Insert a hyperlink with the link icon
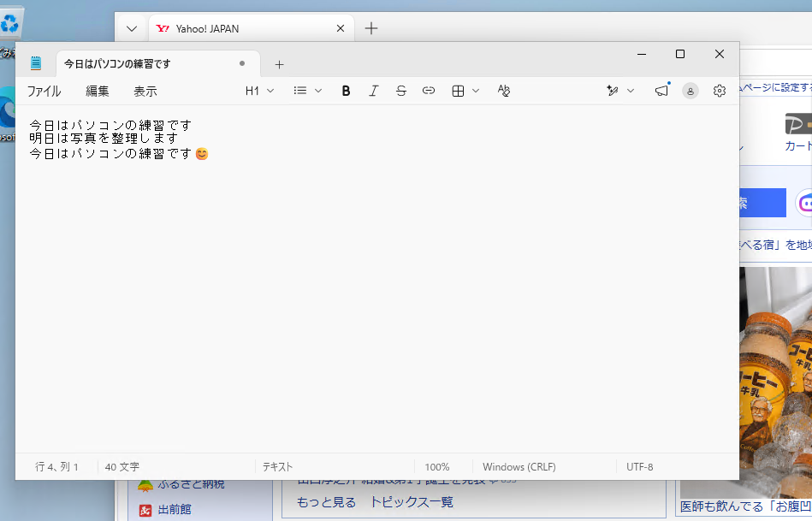This screenshot has height=521, width=812. coord(429,92)
